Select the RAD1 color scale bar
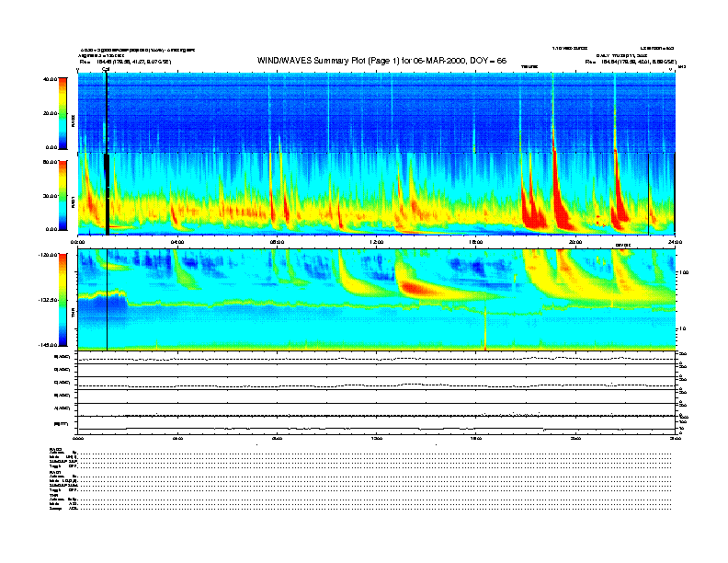Image resolution: width=728 pixels, height=563 pixels. click(63, 195)
